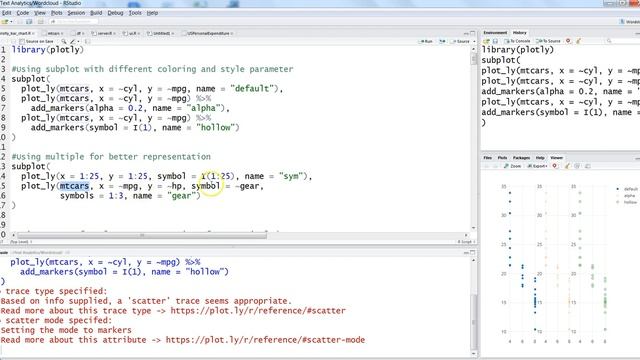Screen dimensions: 640x360
Task: Open the Plots tab in lower right pane
Action: (x=502, y=158)
